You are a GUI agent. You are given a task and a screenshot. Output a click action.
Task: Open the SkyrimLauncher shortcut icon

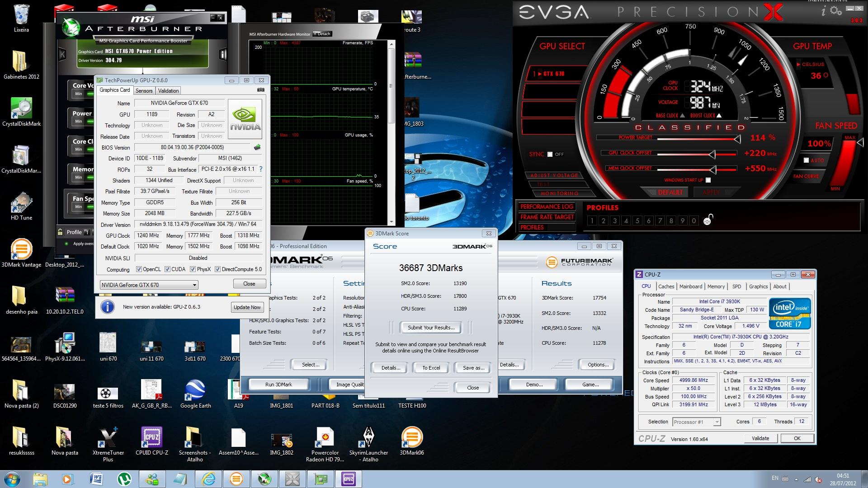coord(368,444)
